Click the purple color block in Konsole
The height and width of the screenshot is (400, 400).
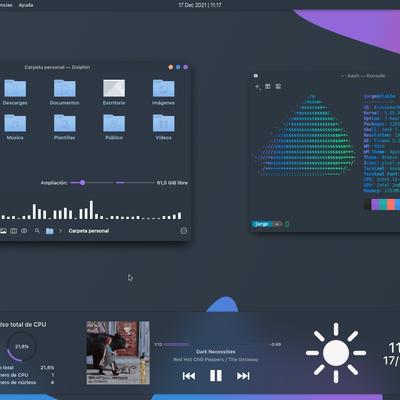coord(376,204)
